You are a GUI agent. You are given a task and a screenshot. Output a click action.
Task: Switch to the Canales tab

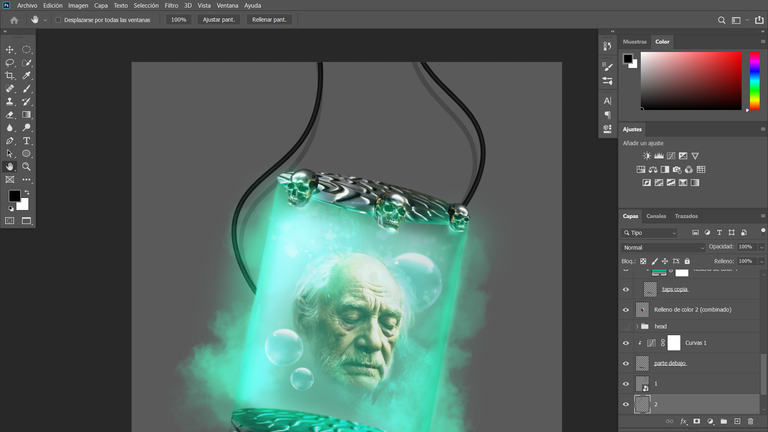click(656, 216)
